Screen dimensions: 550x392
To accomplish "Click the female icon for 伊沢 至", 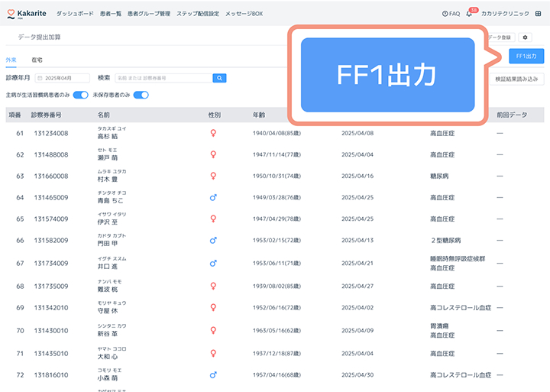I will [x=213, y=219].
